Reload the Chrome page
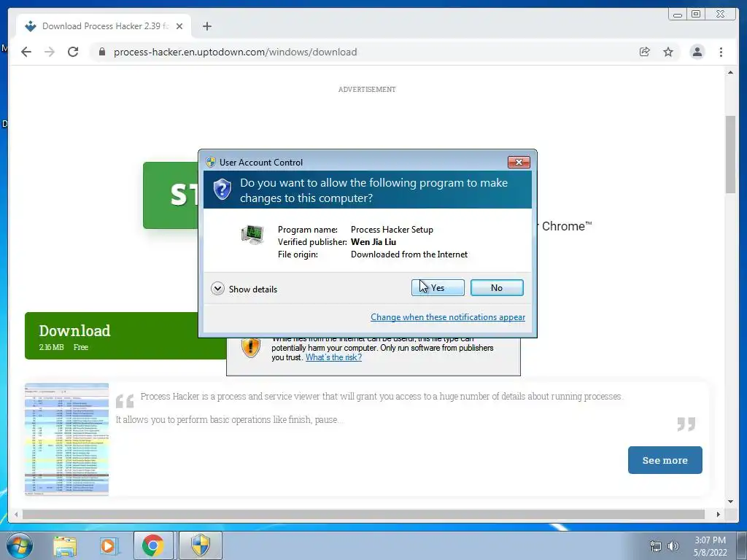 pos(73,52)
